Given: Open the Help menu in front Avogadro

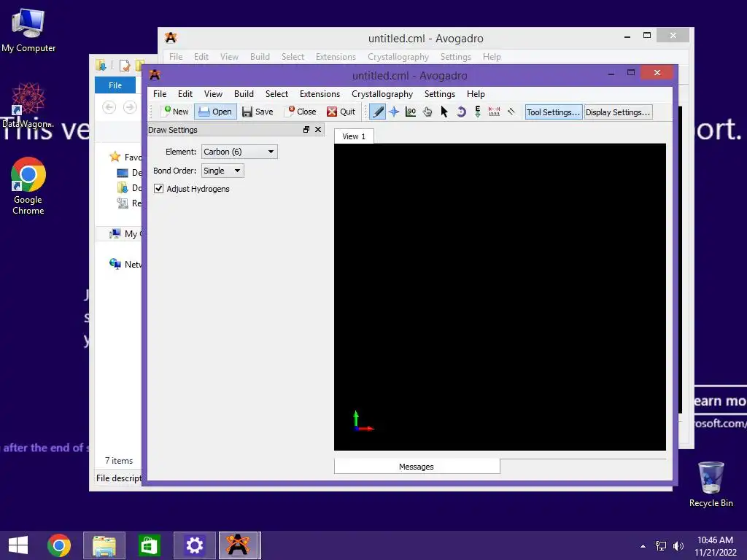Looking at the screenshot, I should pyautogui.click(x=476, y=94).
